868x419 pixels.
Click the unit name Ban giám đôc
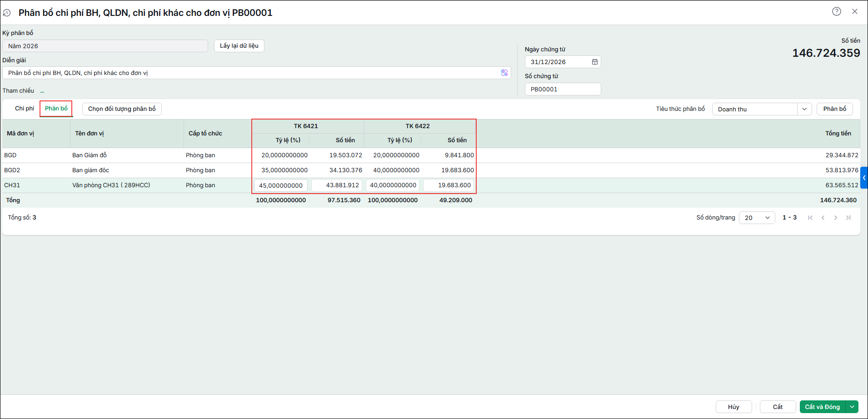tap(91, 170)
